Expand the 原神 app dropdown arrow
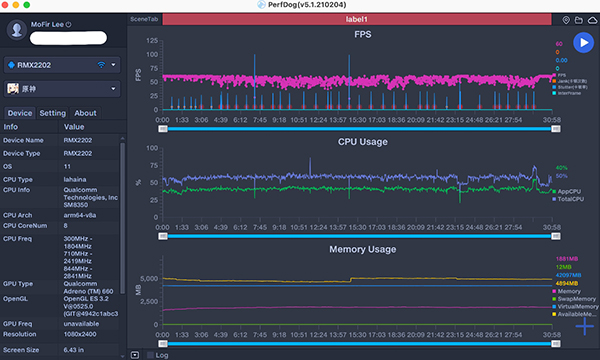The image size is (600, 360). pyautogui.click(x=113, y=89)
